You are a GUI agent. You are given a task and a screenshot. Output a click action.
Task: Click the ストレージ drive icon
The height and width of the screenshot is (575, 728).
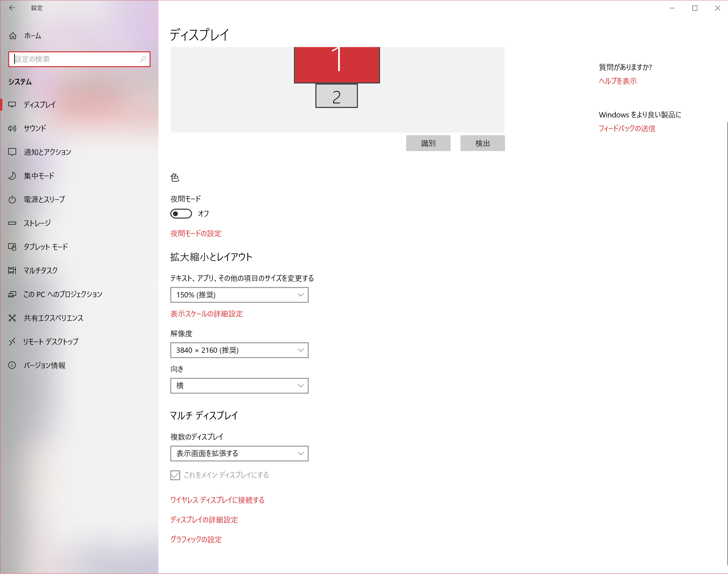(x=12, y=223)
